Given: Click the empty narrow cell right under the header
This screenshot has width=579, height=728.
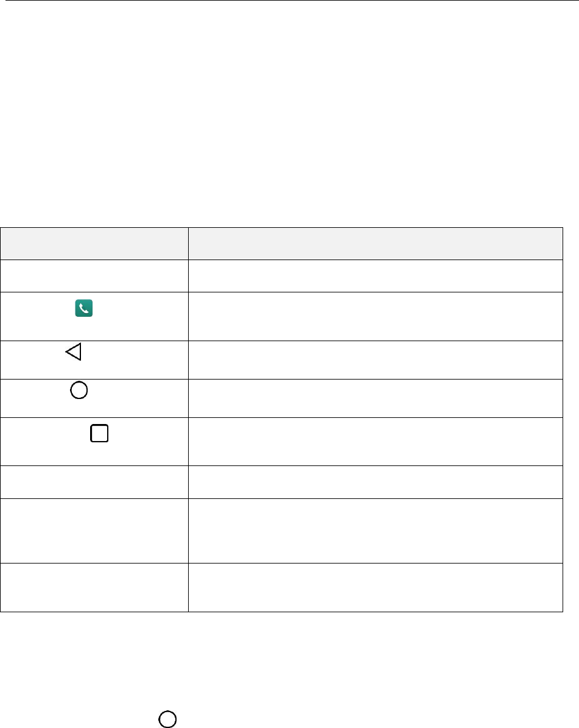Looking at the screenshot, I should click(x=94, y=275).
